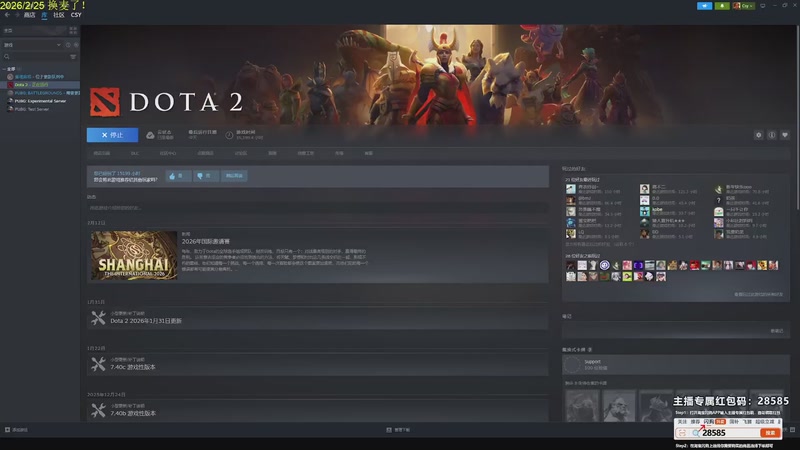Click the view all friends who play link
800x450 pixels.
coord(759,294)
